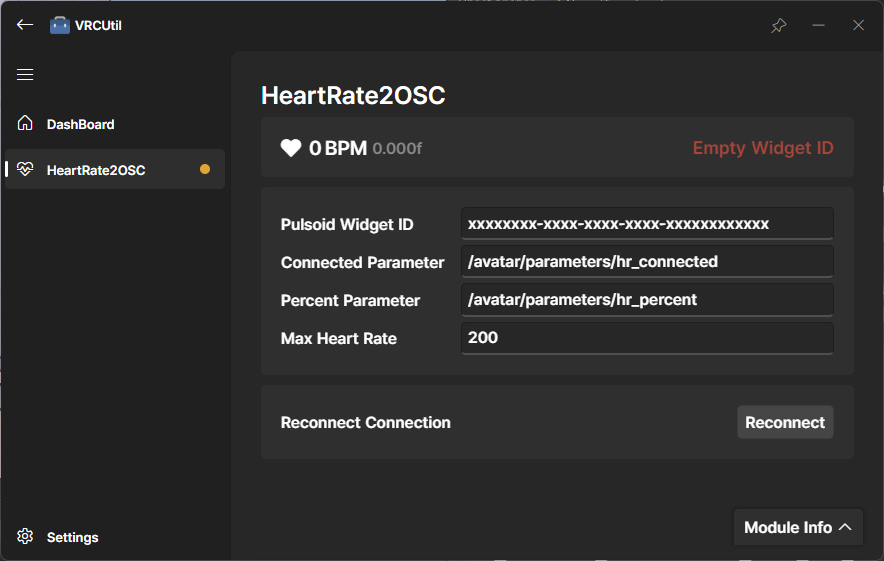
Task: Click the HeartRate2OSC heart-pulse sidebar icon
Action: [26, 170]
